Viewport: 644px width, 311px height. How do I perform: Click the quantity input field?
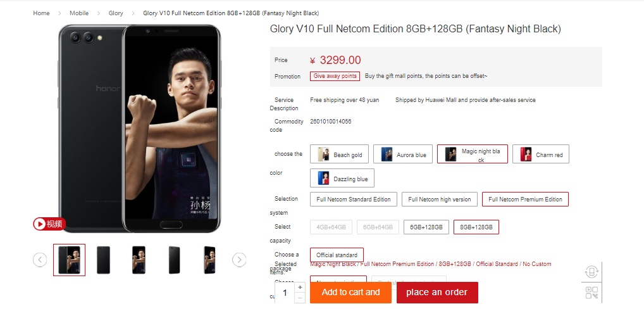285,293
